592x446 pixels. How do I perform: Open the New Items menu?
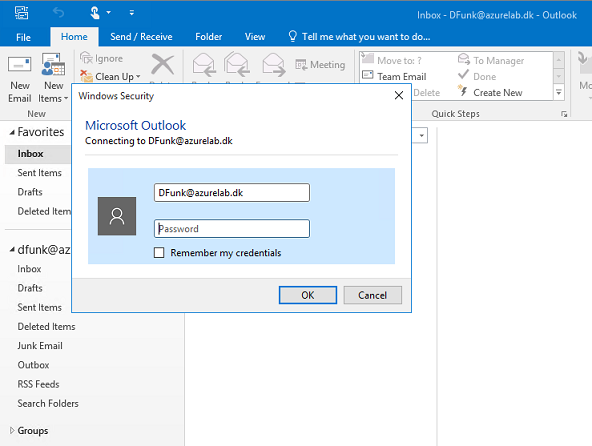(x=53, y=79)
